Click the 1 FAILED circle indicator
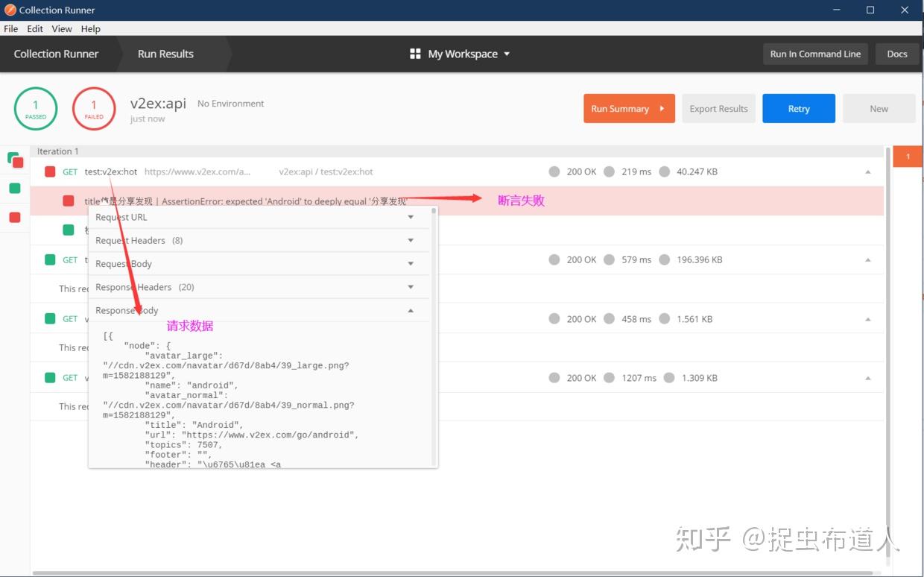This screenshot has height=577, width=924. pyautogui.click(x=93, y=108)
